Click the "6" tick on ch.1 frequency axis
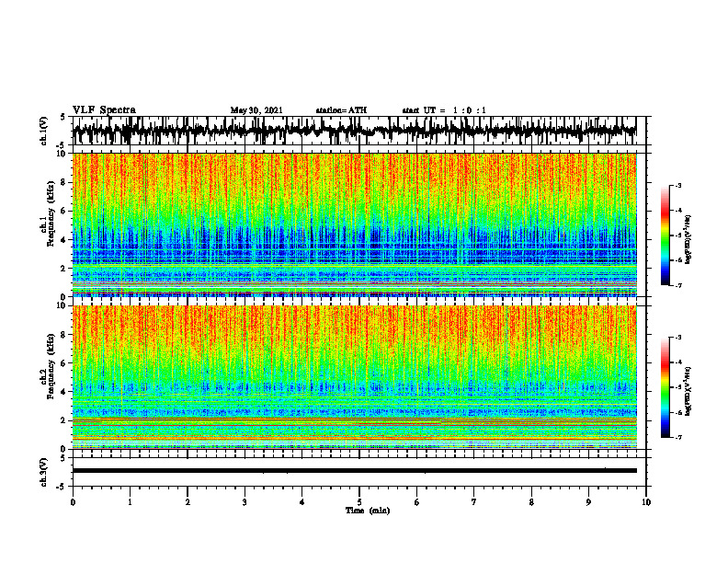 click(x=63, y=211)
